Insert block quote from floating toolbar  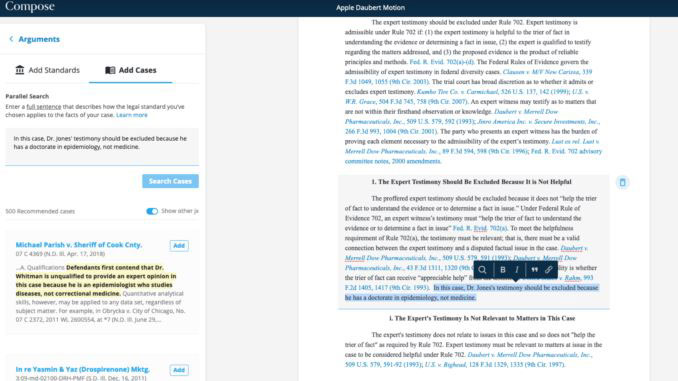pos(534,270)
